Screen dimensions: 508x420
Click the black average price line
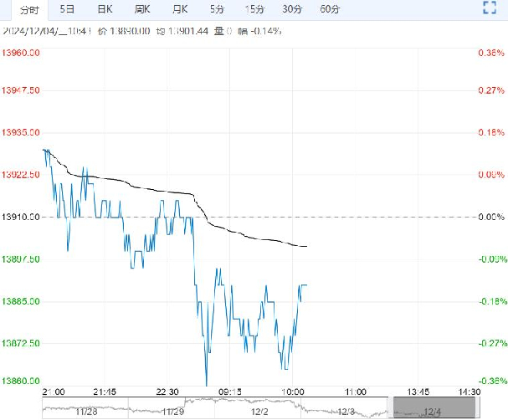(x=251, y=231)
